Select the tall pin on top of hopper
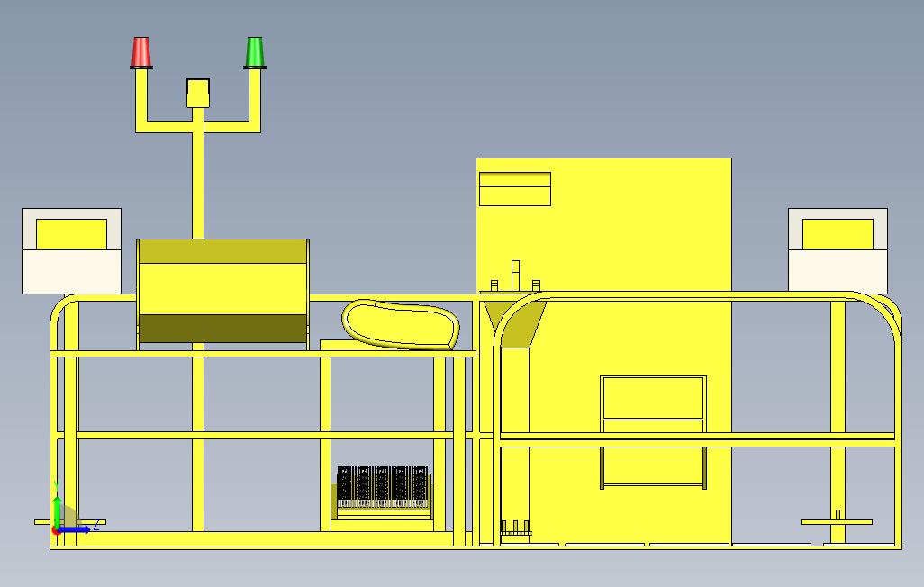This screenshot has width=924, height=587. click(516, 275)
